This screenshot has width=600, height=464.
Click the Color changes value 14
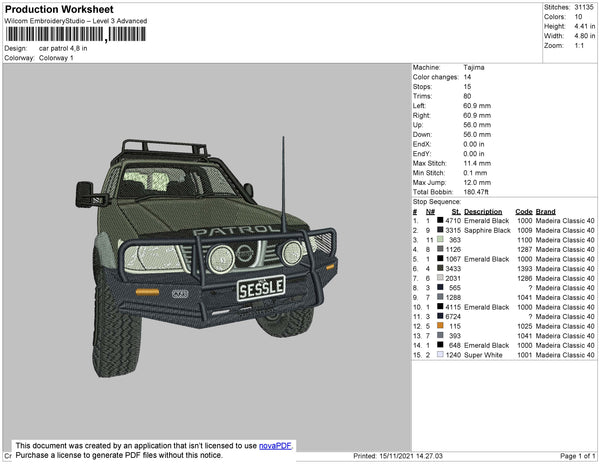click(467, 77)
